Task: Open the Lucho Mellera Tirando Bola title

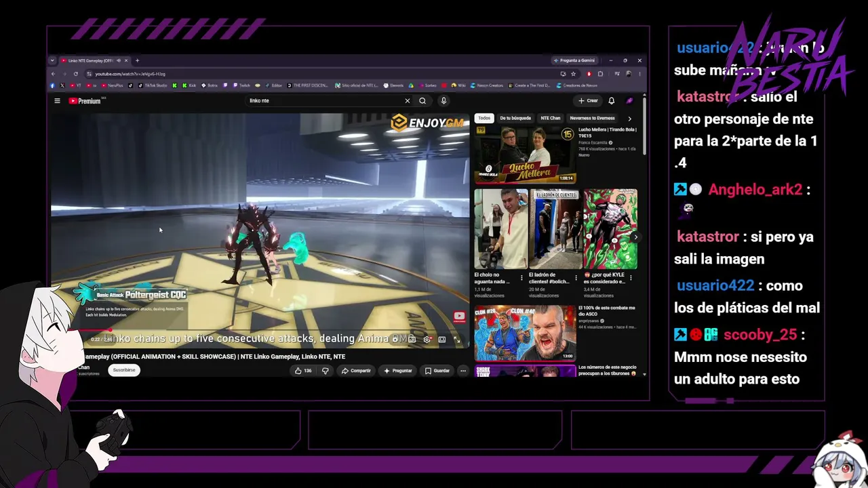Action: tap(608, 131)
